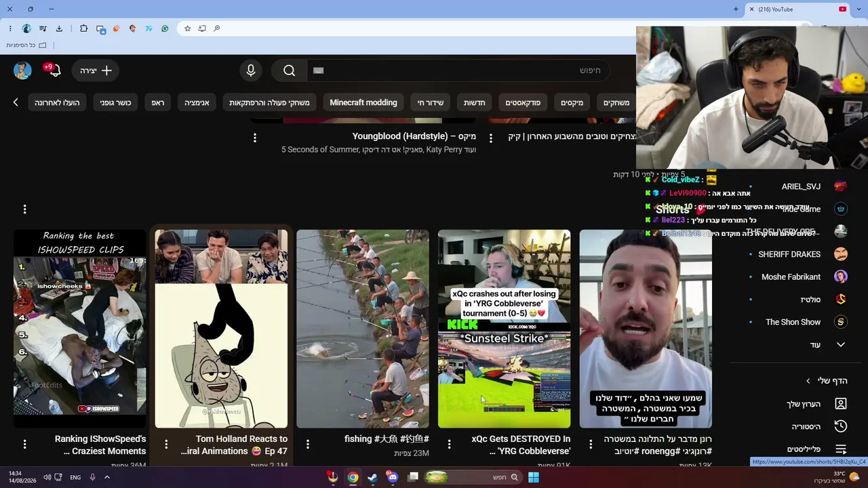Open the media control toolbar icon
The height and width of the screenshot is (488, 868).
43,28
